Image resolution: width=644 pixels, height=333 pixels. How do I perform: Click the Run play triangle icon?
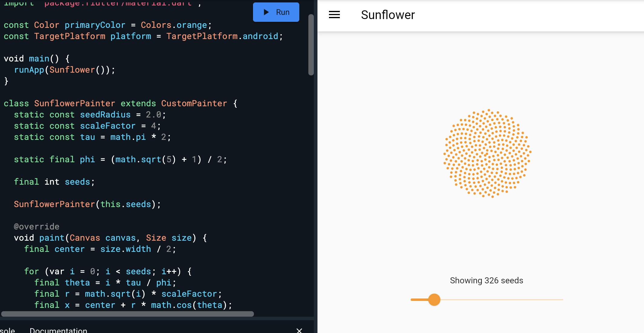click(266, 12)
